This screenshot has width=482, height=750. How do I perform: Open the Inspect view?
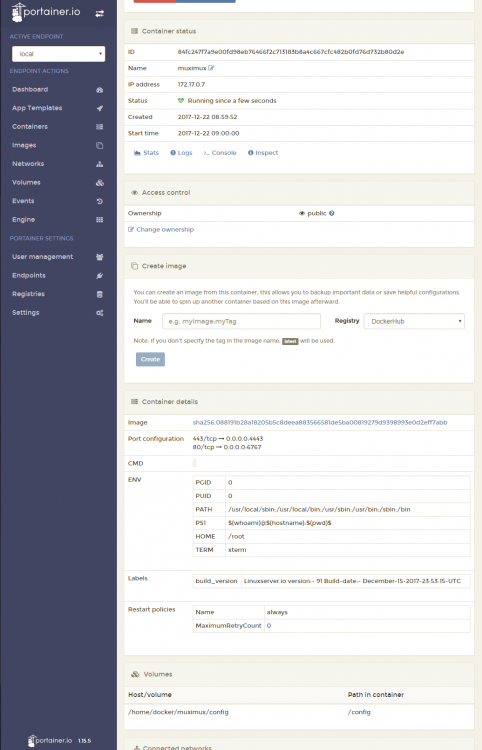click(x=263, y=153)
